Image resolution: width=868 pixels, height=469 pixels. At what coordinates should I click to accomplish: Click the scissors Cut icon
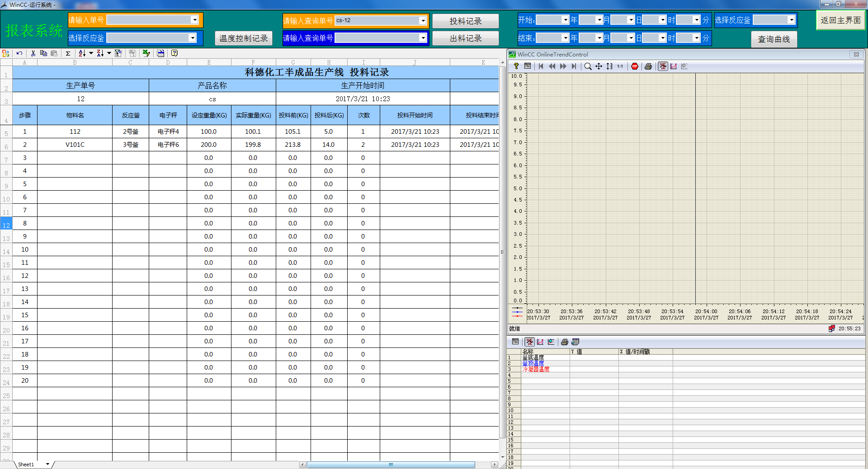(33, 53)
